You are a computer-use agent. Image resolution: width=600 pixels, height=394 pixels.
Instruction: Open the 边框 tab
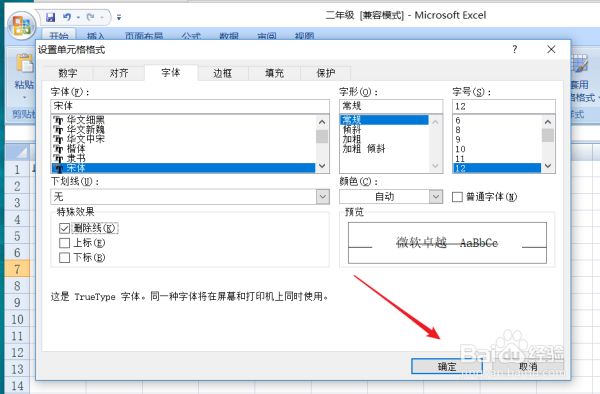[223, 73]
